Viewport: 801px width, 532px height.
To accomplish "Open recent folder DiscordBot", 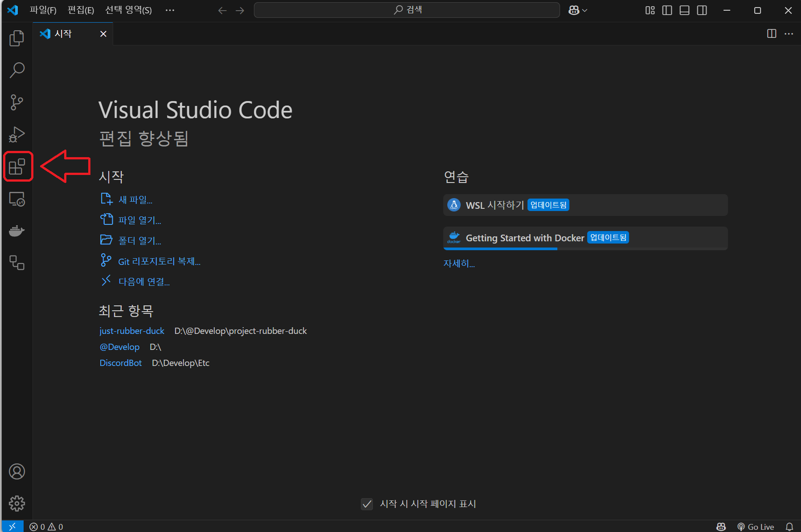I will coord(121,363).
